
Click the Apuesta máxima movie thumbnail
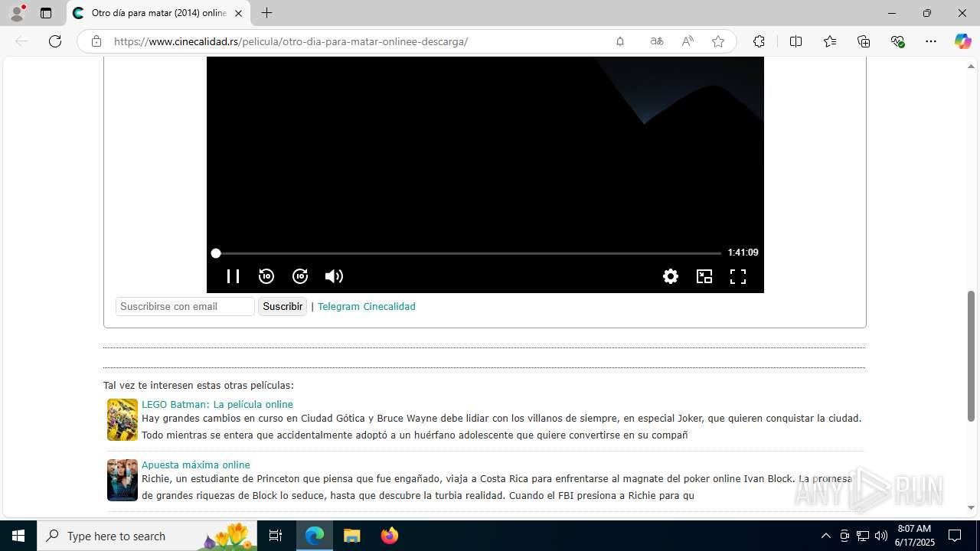click(x=122, y=480)
